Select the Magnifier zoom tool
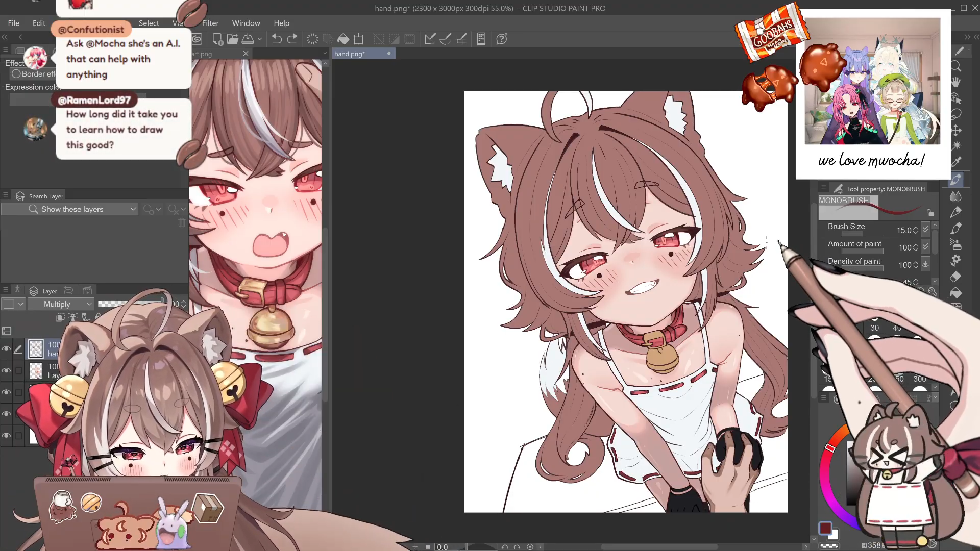Viewport: 980px width, 551px height. 956,66
